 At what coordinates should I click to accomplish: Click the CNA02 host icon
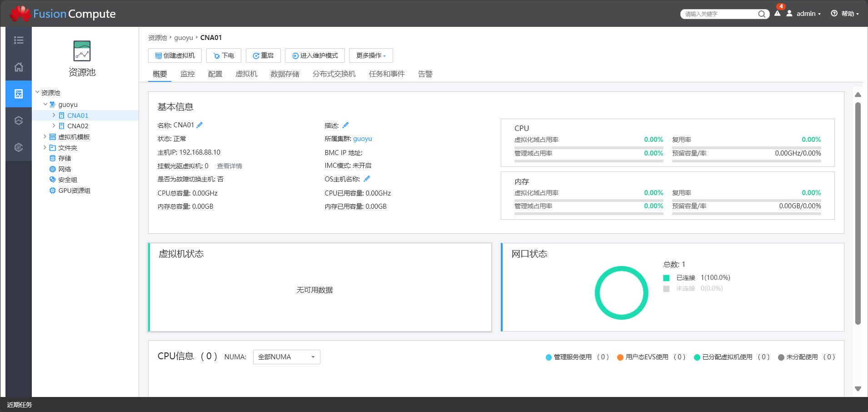click(61, 126)
